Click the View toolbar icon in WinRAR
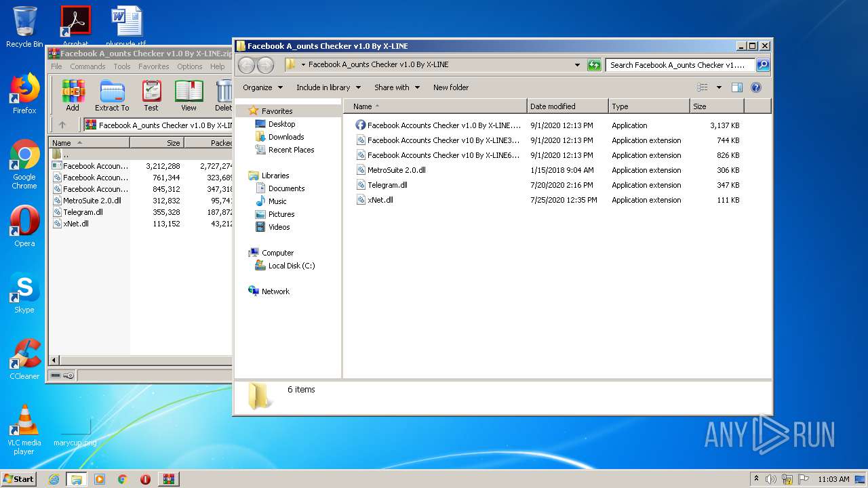This screenshot has width=868, height=488. click(x=189, y=96)
